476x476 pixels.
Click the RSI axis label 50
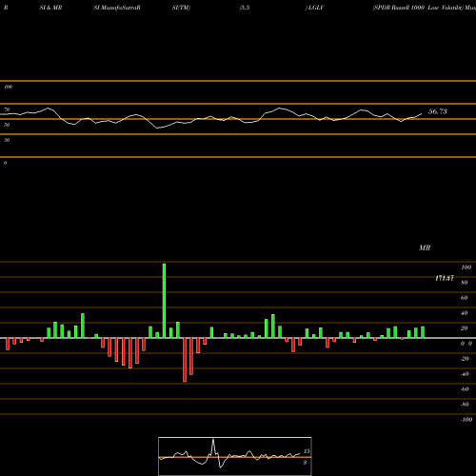(7, 125)
